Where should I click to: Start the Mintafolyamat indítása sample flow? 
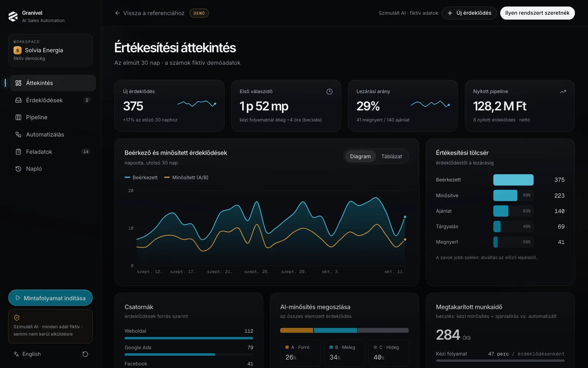pyautogui.click(x=50, y=298)
